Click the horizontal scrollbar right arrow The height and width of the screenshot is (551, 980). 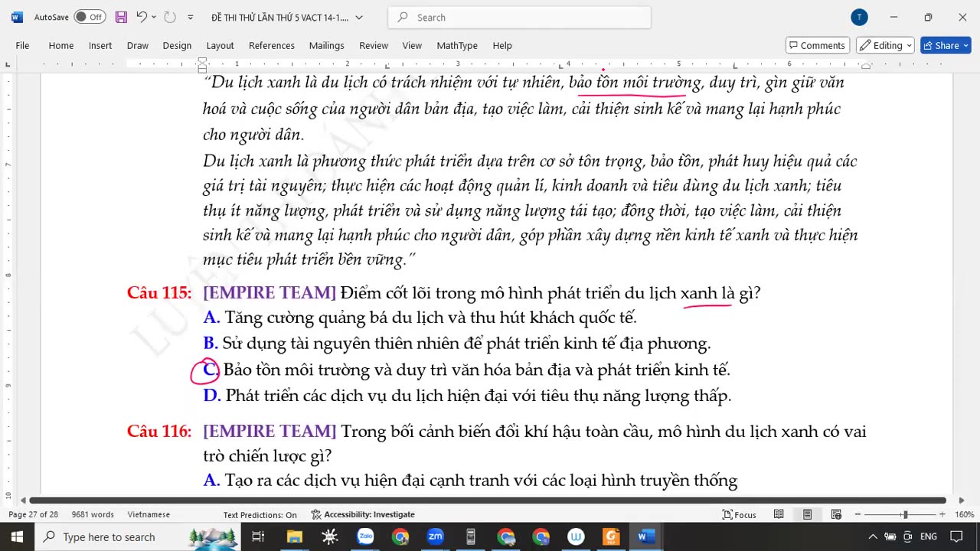coord(962,500)
